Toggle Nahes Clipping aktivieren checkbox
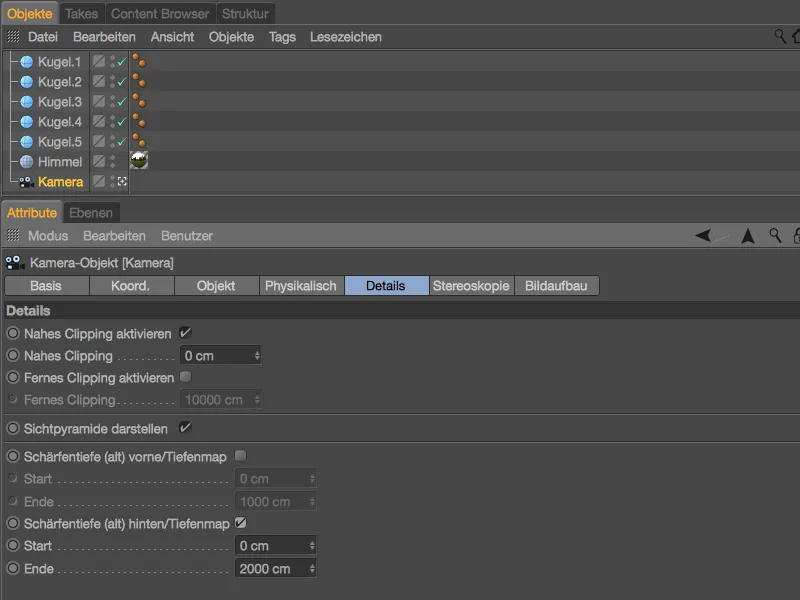The height and width of the screenshot is (600, 800). [185, 333]
